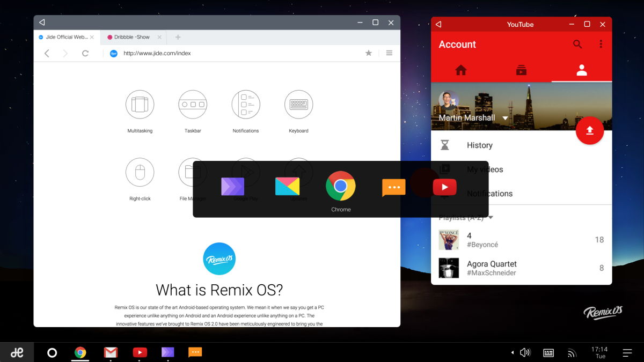Click the Multitasking feature icon

(x=140, y=104)
